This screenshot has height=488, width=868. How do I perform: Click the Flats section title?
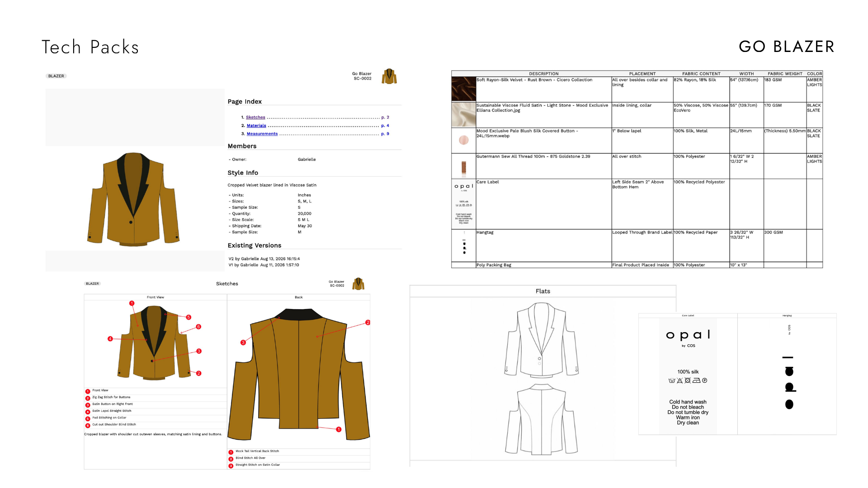pos(543,291)
